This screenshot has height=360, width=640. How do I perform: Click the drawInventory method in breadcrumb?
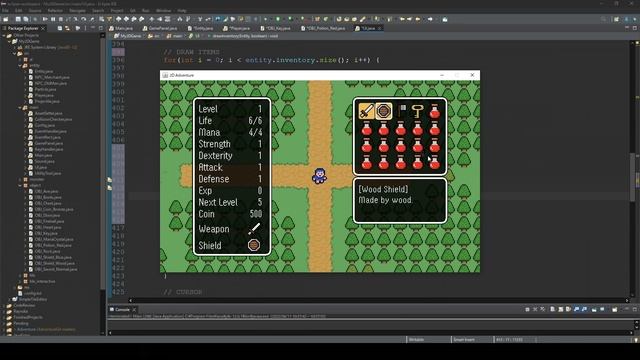point(245,36)
